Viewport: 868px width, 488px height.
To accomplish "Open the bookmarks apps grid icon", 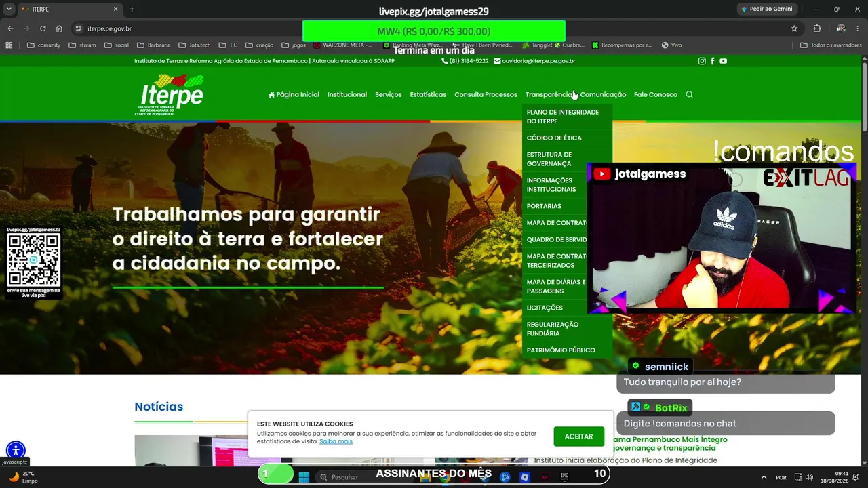I will click(9, 45).
